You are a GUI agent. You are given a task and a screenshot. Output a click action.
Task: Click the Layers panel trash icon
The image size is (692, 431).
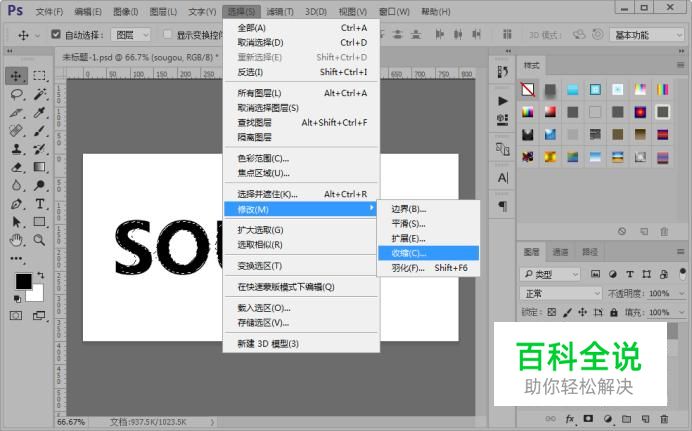coord(664,419)
